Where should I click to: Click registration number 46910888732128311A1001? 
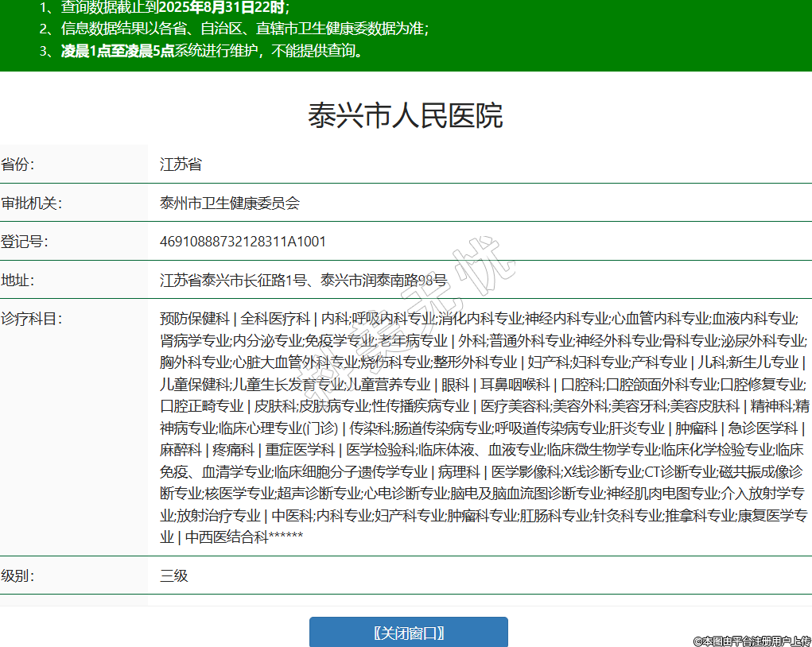[x=243, y=242]
